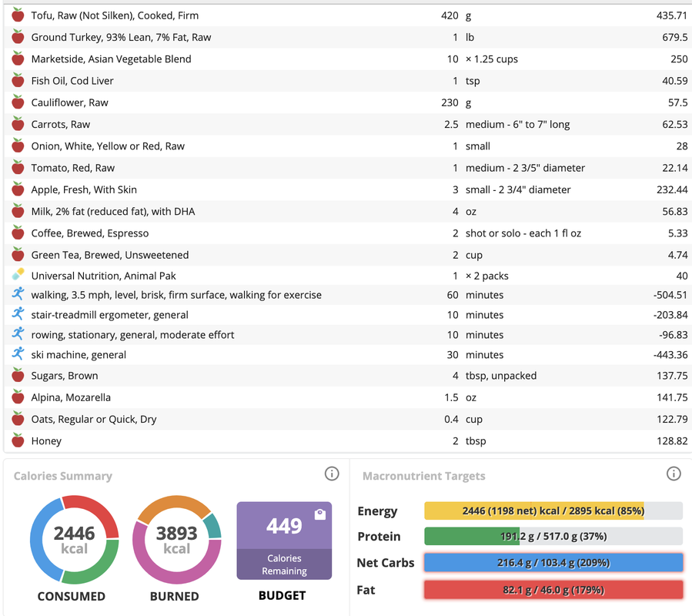Viewport: 692px width, 616px height.
Task: Click unit 'shot or solo - each 1 fl oz'
Action: 523,233
